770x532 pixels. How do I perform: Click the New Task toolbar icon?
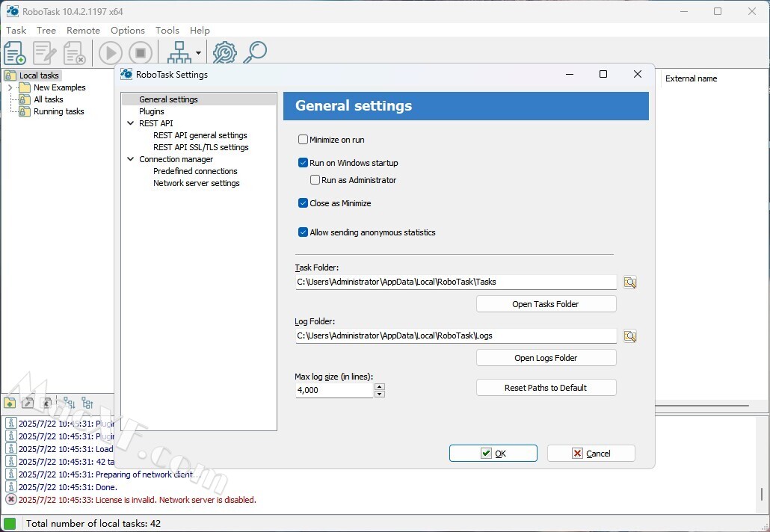pyautogui.click(x=15, y=52)
